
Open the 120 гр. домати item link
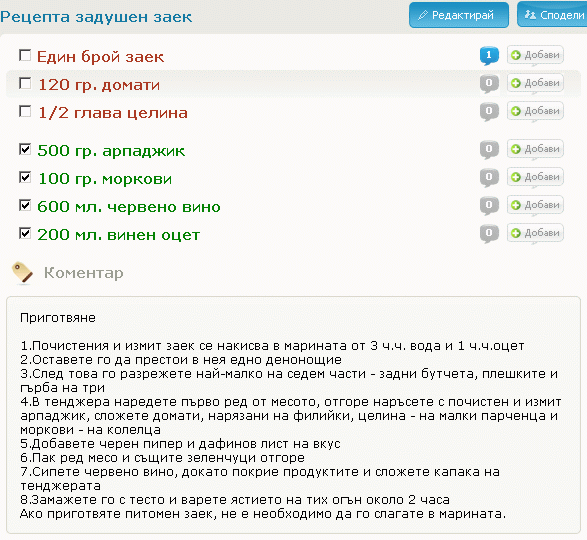click(99, 85)
